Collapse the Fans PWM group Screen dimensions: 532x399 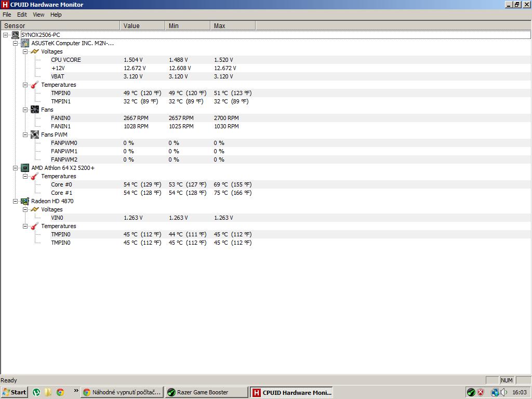(x=25, y=135)
